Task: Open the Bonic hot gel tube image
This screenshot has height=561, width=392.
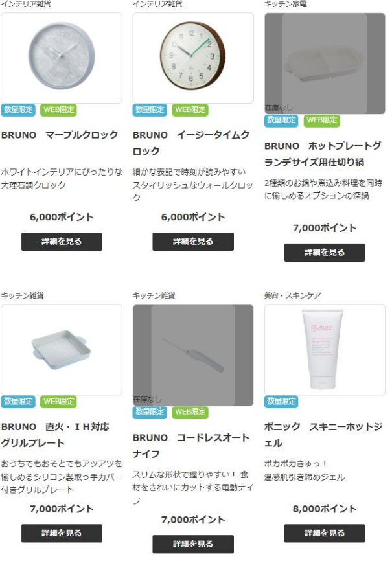Action: coord(325,350)
